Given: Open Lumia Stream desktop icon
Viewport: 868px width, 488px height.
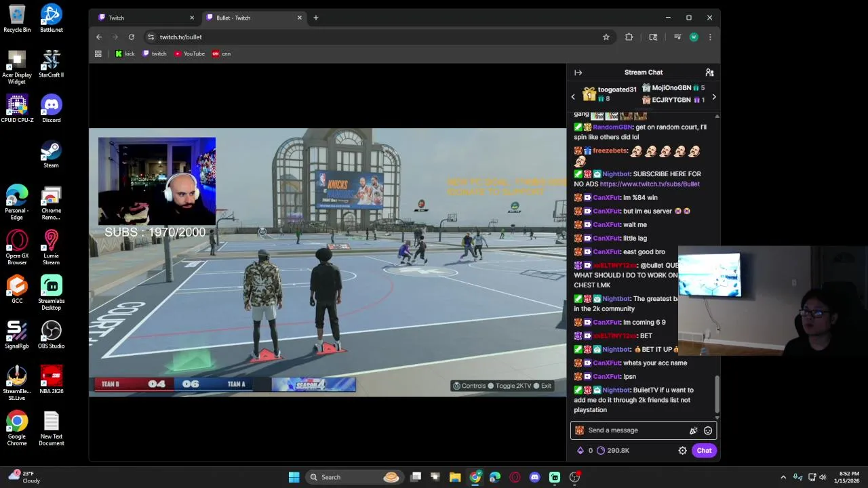Looking at the screenshot, I should point(51,248).
